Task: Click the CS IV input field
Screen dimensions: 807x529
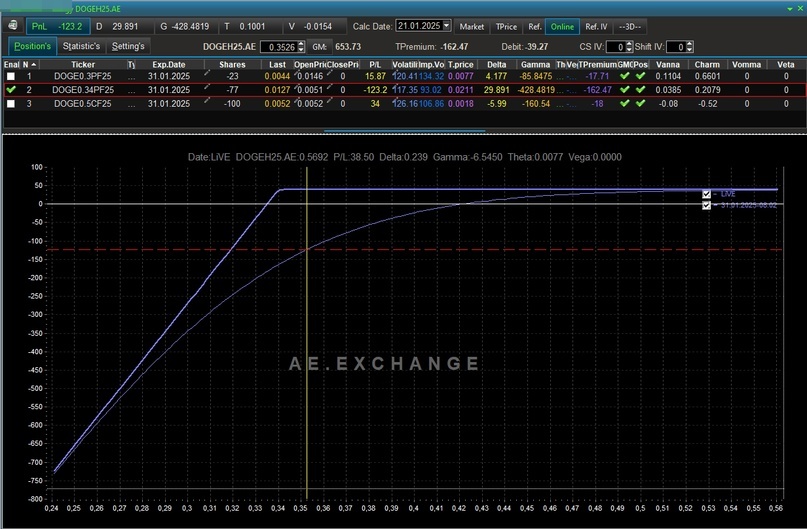Action: [x=616, y=47]
